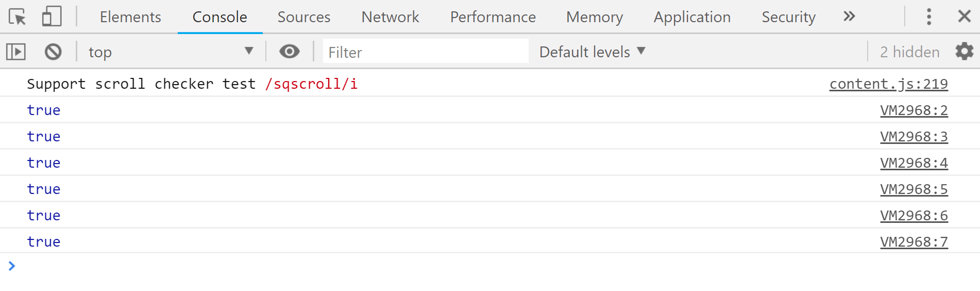The height and width of the screenshot is (291, 980).
Task: Toggle the device toolbar icon
Action: [x=52, y=17]
